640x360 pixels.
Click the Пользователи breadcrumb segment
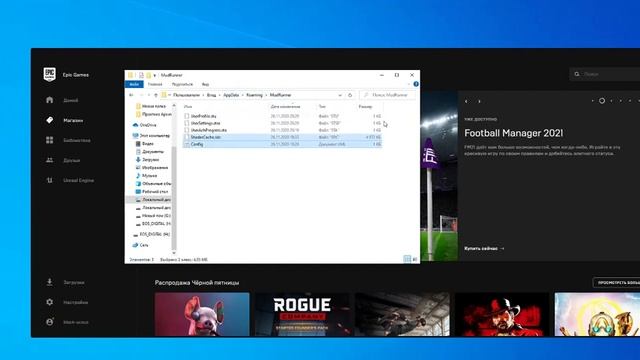(x=187, y=95)
